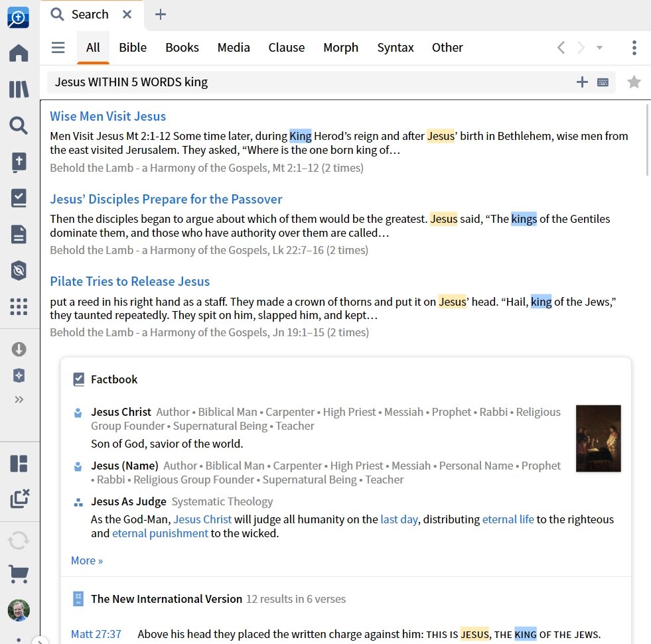Open the Jesus As Judge entry
Screen dimensions: 651x644
click(x=129, y=501)
